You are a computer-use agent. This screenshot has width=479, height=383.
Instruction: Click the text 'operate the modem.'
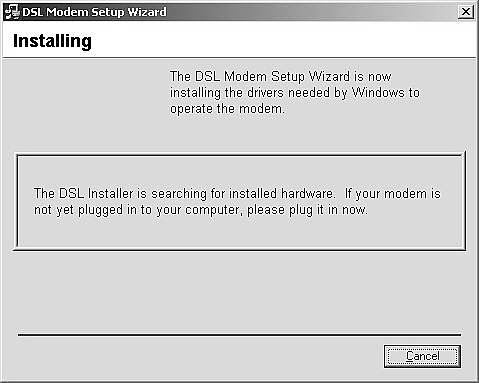tap(227, 109)
